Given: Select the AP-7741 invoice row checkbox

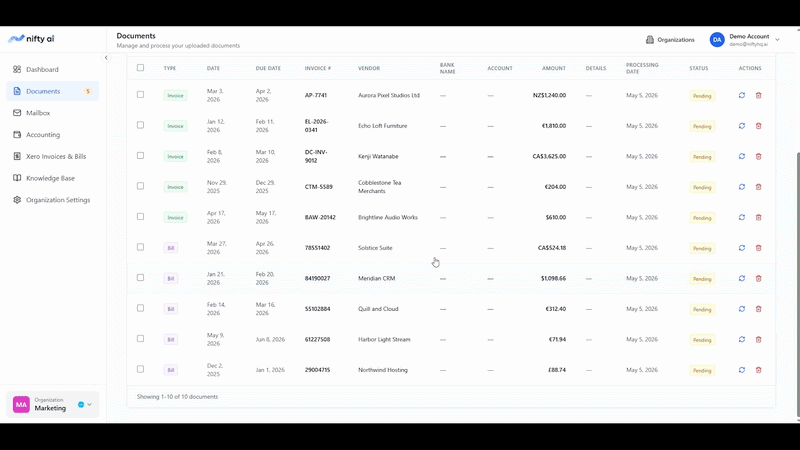Looking at the screenshot, I should click(x=140, y=94).
